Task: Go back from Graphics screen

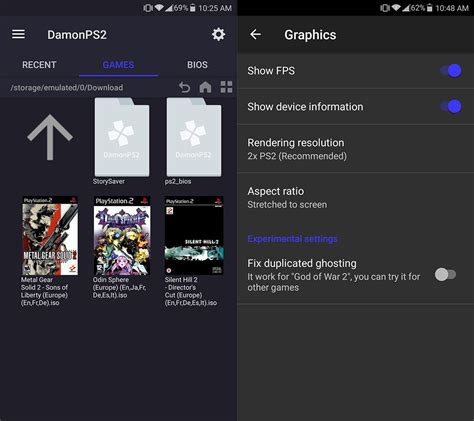Action: pyautogui.click(x=256, y=34)
